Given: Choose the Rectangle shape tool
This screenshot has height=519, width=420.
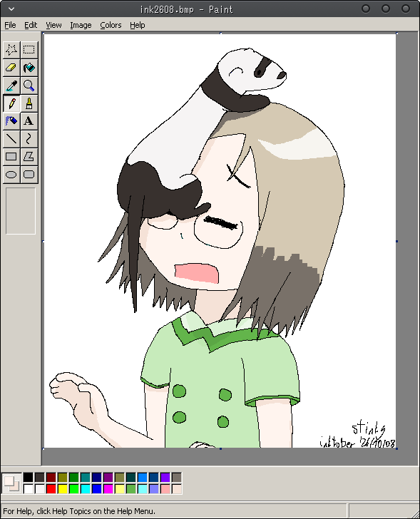Looking at the screenshot, I should tap(11, 157).
